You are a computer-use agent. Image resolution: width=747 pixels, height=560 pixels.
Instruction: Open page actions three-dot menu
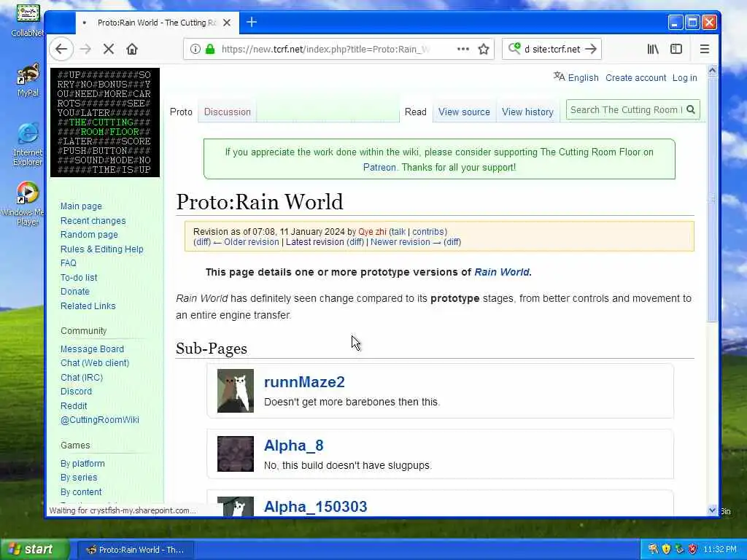click(x=463, y=49)
